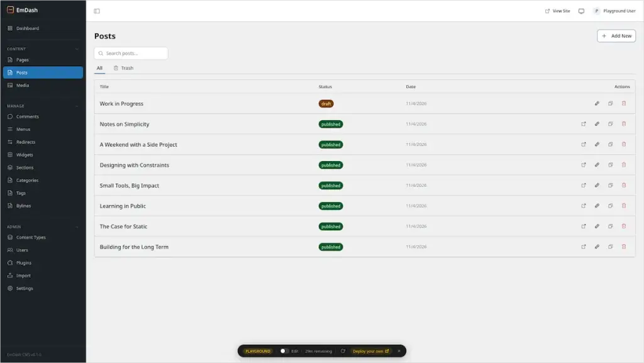Dismiss the playground bar with X
Viewport: 644px width, 363px height.
tap(399, 351)
